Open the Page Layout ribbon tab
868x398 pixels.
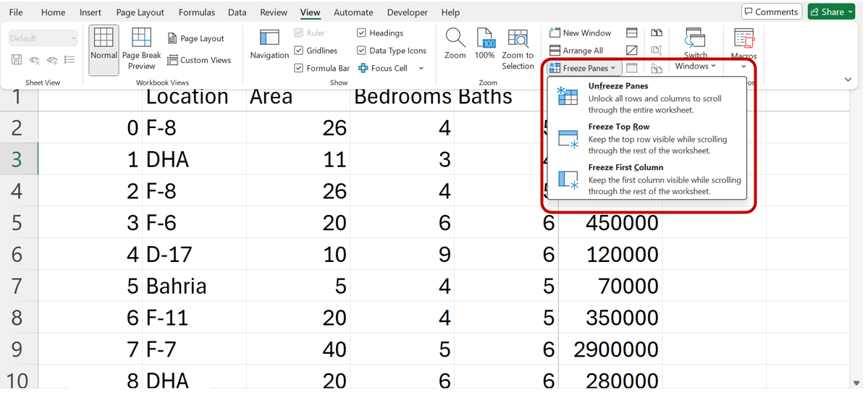point(140,12)
